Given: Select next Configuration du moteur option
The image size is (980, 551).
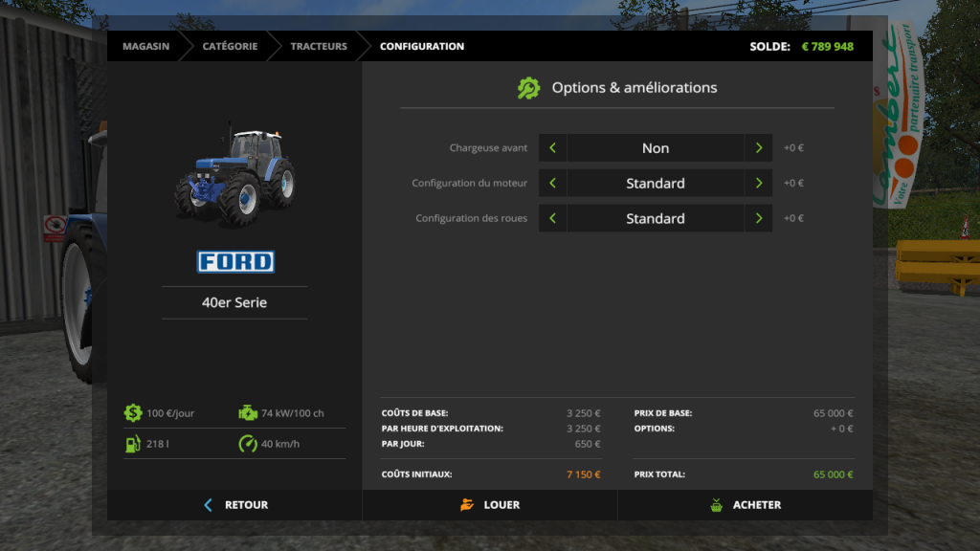Looking at the screenshot, I should 759,183.
